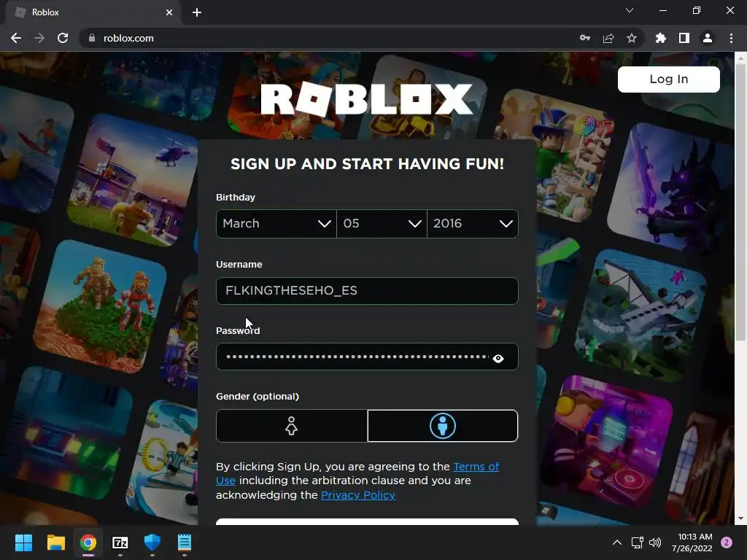Share this page icon
Image resolution: width=747 pixels, height=560 pixels.
point(608,38)
